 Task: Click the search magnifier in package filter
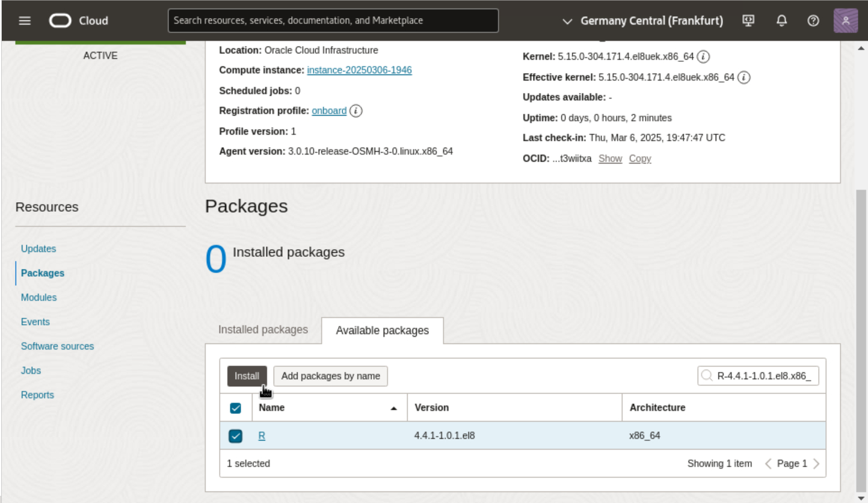point(707,377)
